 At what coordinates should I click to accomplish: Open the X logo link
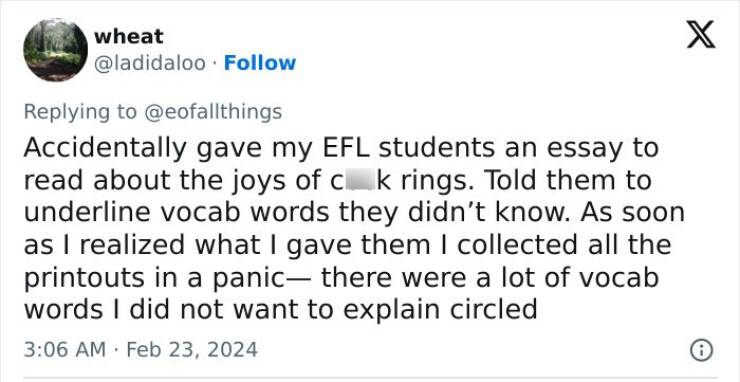701,35
